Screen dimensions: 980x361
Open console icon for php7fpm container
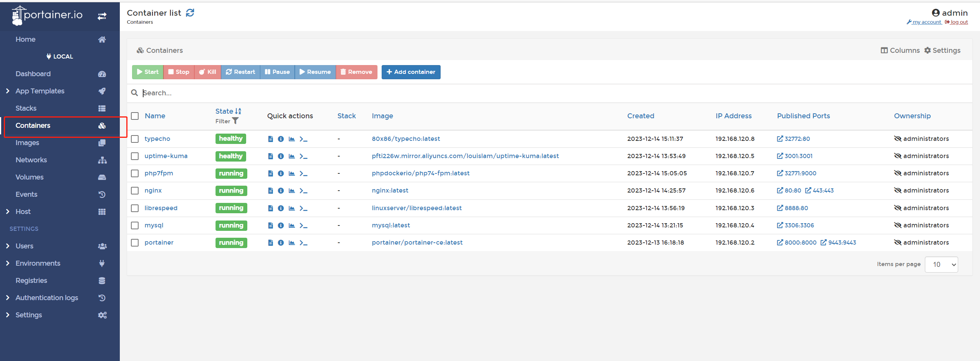pos(303,173)
